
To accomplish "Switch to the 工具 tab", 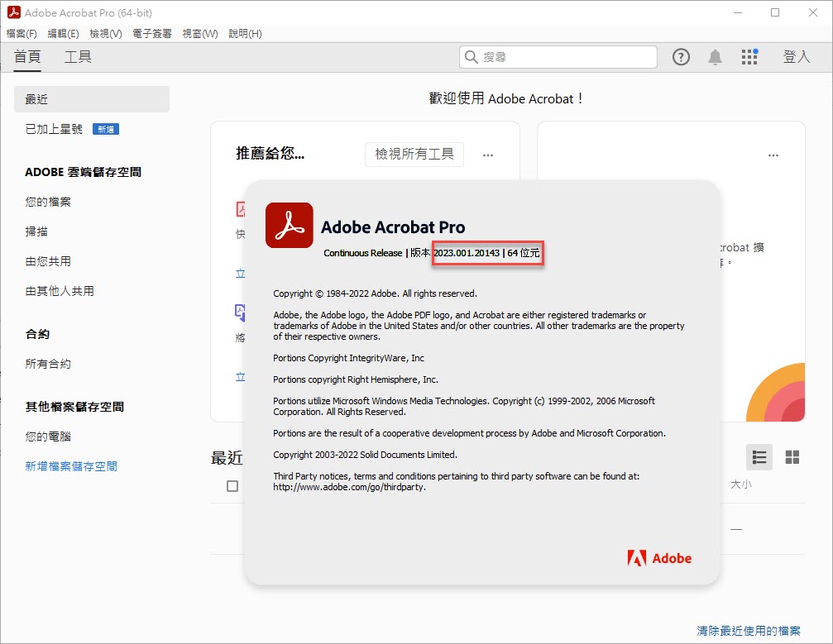I will click(x=78, y=57).
